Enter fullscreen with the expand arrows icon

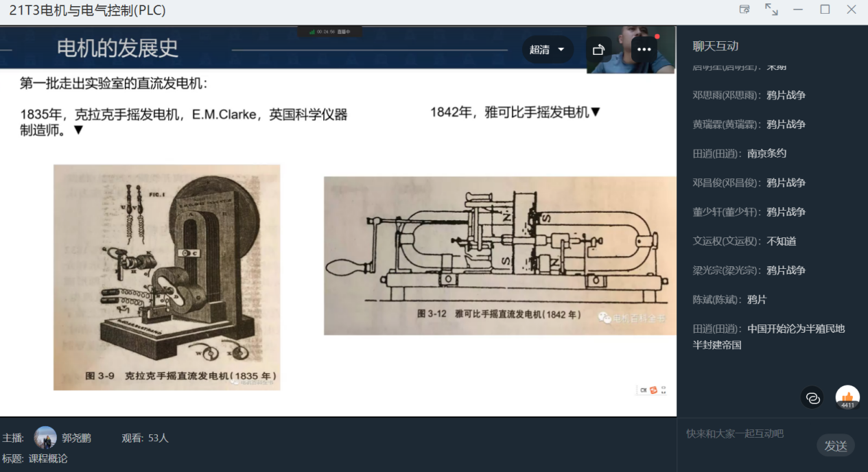pyautogui.click(x=771, y=10)
